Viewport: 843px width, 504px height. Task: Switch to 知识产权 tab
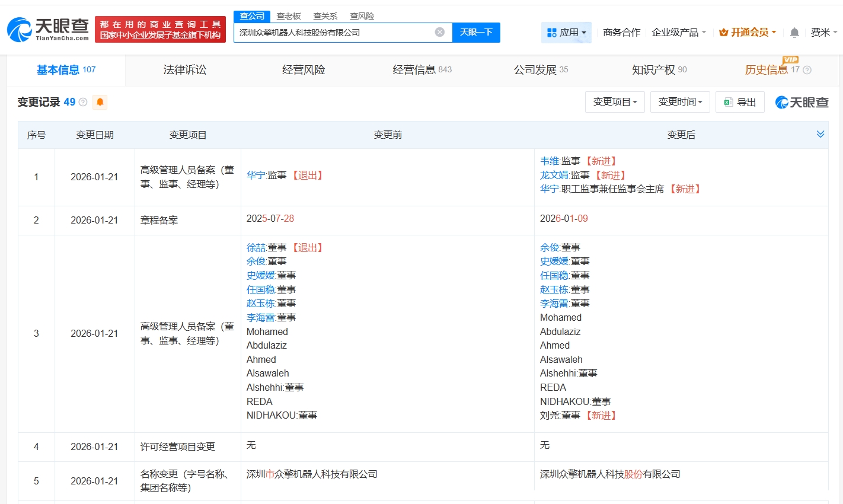[659, 70]
